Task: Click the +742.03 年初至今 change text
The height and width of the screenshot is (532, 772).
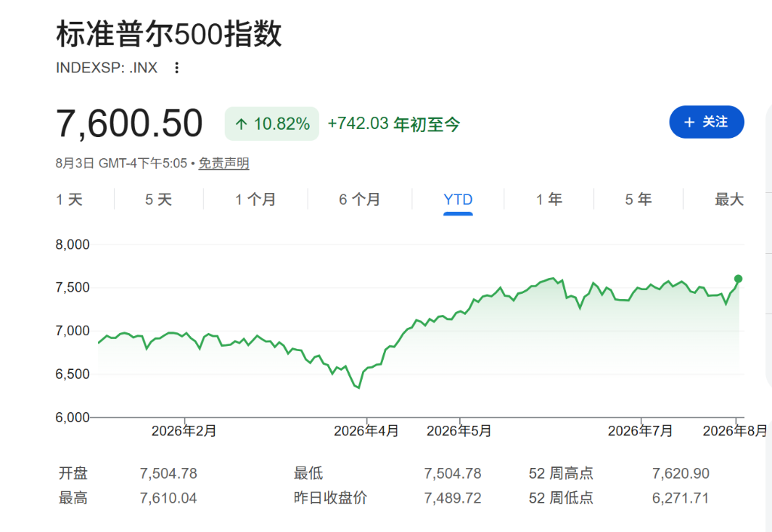Action: tap(394, 124)
